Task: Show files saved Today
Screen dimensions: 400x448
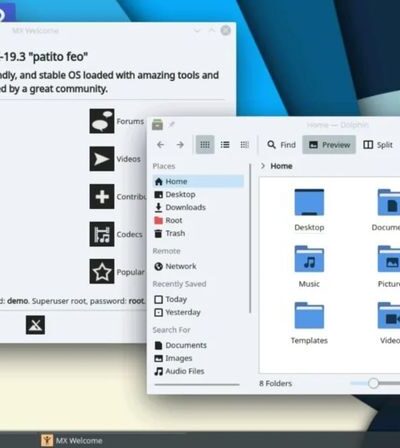Action: tap(171, 299)
